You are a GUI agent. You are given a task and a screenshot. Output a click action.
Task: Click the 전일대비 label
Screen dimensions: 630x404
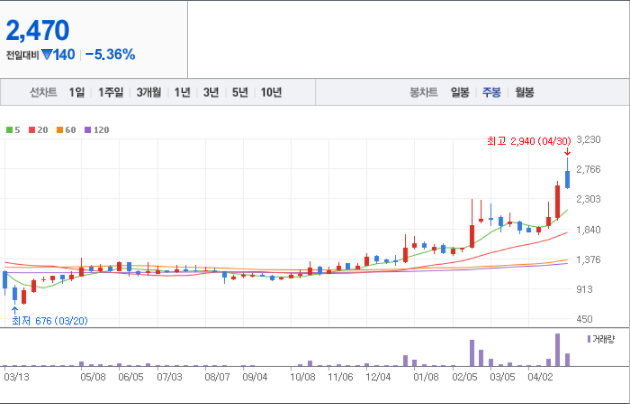(x=22, y=55)
